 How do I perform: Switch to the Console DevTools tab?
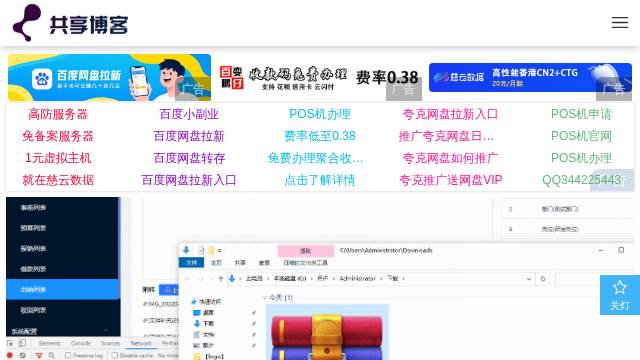(81, 343)
